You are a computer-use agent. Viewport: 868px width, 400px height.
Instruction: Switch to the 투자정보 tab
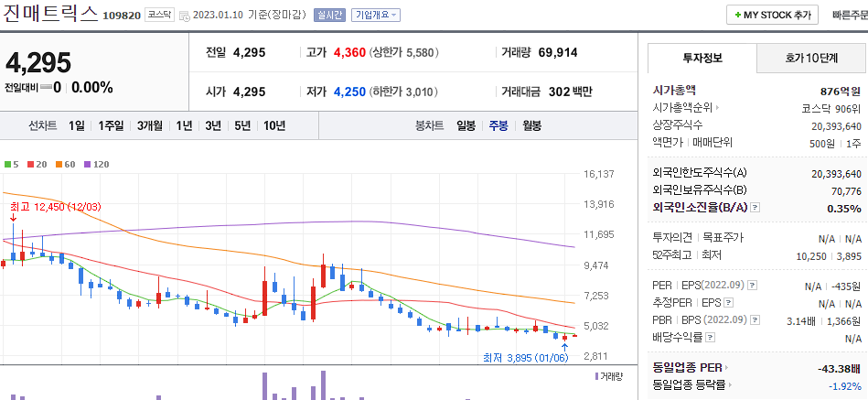tap(702, 58)
